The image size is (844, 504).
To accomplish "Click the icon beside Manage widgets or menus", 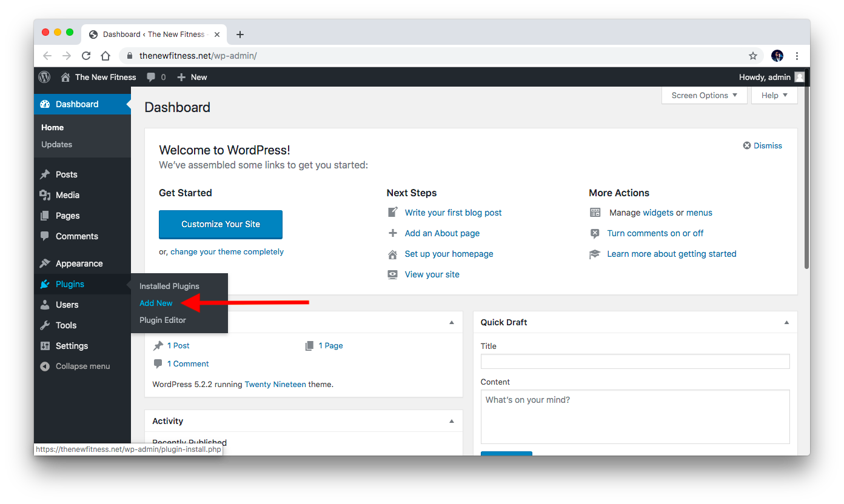I will (595, 213).
